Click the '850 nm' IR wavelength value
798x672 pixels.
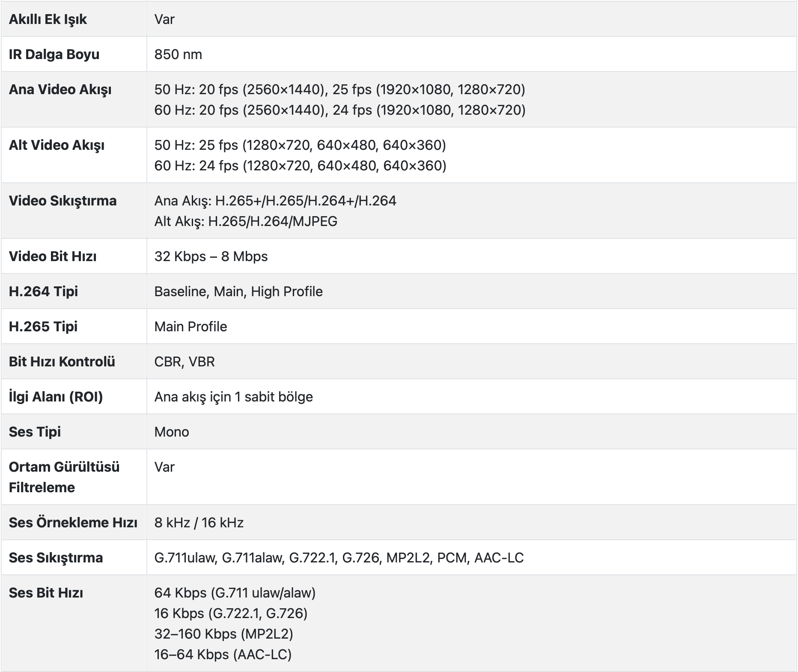pos(178,54)
